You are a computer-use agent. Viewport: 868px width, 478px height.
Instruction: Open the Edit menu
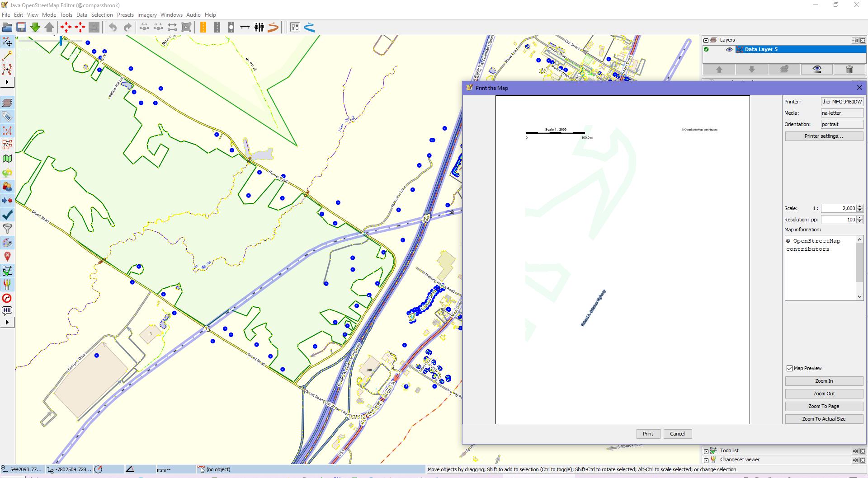pyautogui.click(x=19, y=15)
